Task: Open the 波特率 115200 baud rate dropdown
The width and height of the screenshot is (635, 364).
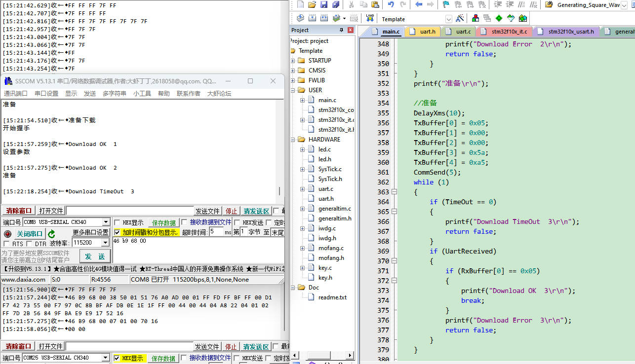Action: [x=105, y=243]
